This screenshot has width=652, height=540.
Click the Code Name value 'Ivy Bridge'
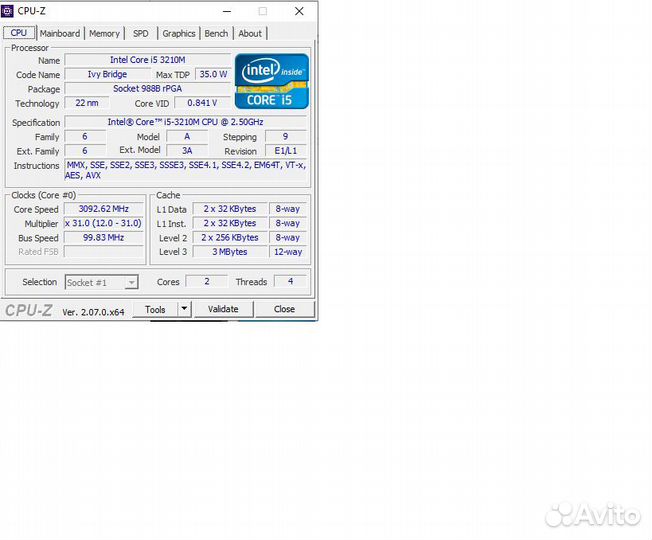pyautogui.click(x=107, y=74)
